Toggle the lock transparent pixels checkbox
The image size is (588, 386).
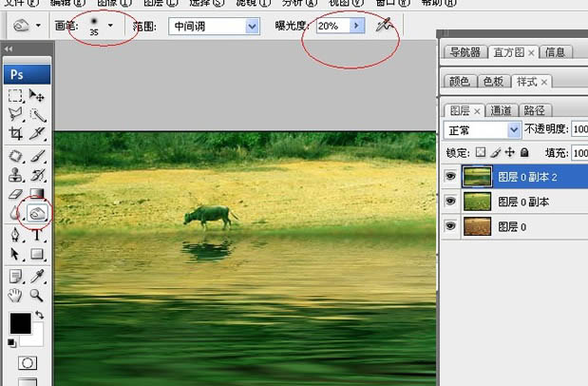481,152
